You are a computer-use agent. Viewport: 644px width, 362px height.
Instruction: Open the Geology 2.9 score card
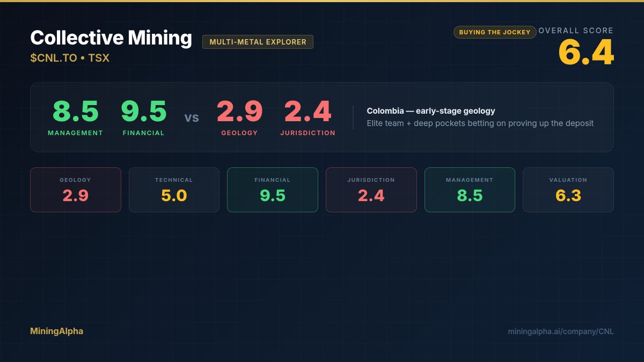pyautogui.click(x=76, y=190)
